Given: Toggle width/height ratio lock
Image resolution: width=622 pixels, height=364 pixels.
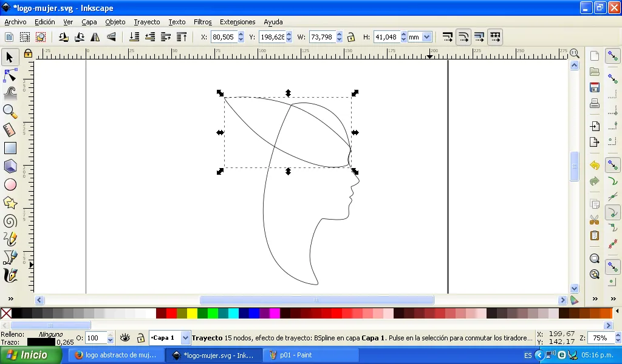Looking at the screenshot, I should click(x=350, y=37).
